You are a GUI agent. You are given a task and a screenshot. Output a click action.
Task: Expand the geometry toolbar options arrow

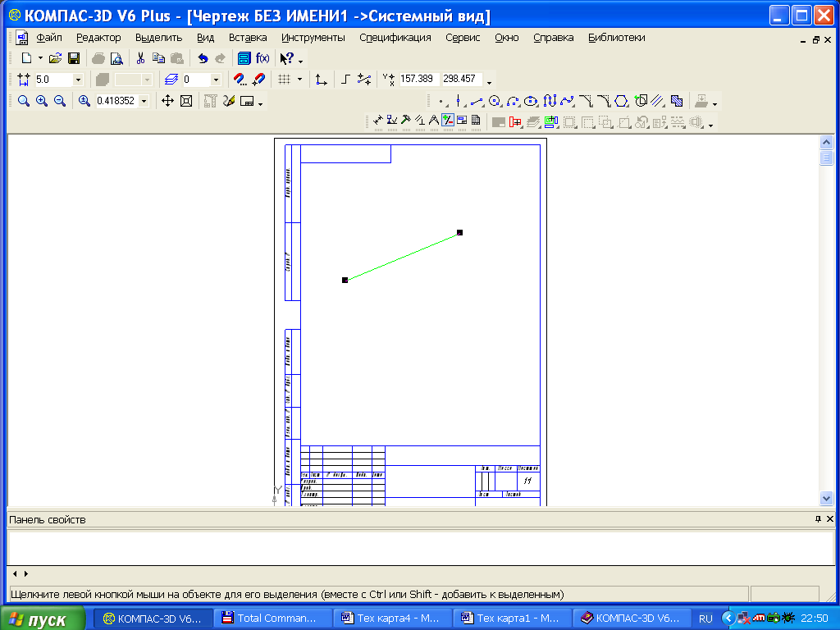point(714,104)
